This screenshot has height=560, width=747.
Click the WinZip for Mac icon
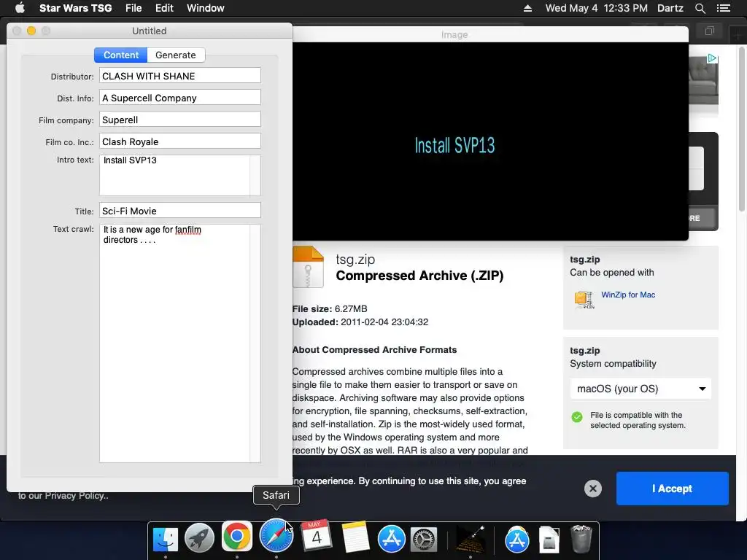(584, 300)
